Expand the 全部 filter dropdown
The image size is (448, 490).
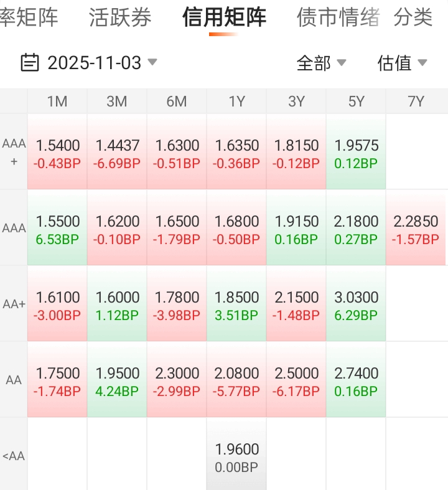pyautogui.click(x=321, y=63)
